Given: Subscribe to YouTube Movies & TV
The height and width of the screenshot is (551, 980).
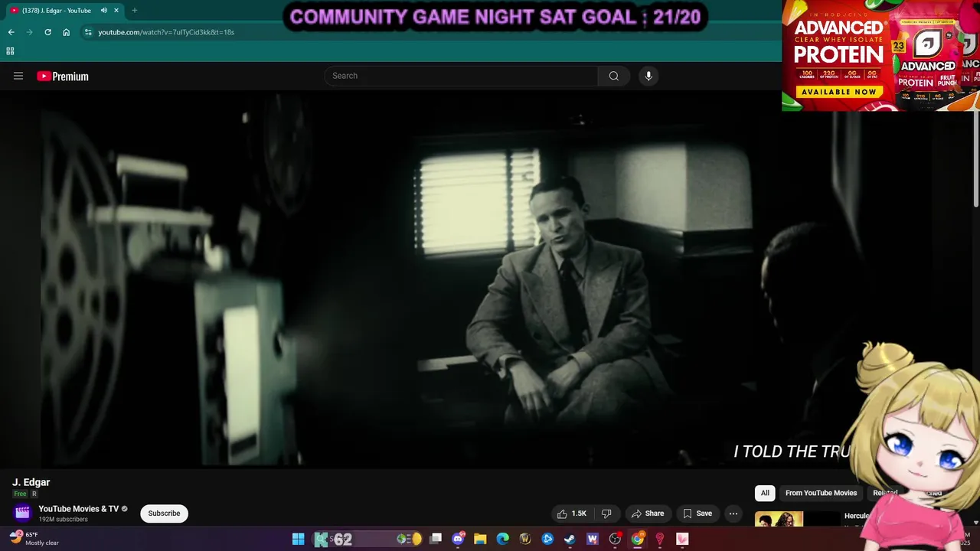Looking at the screenshot, I should point(164,514).
